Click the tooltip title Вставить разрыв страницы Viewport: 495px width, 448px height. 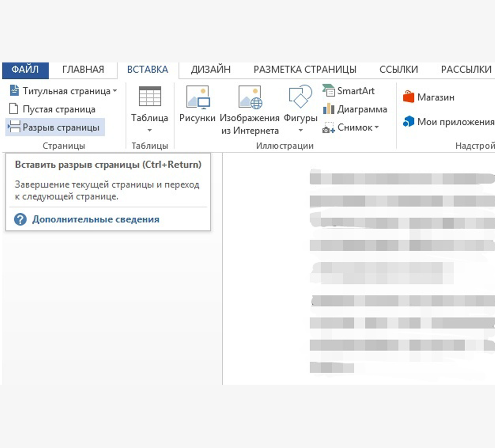tap(108, 165)
